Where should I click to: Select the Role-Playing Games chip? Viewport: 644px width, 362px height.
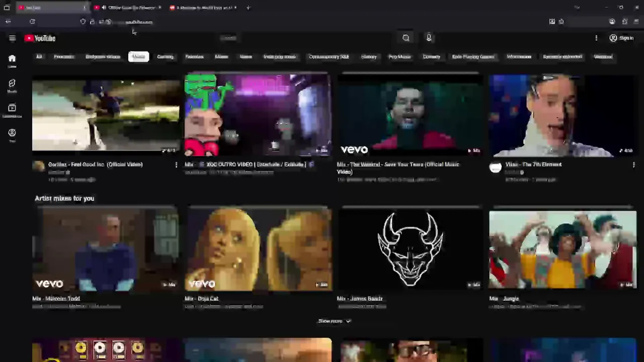click(x=473, y=57)
